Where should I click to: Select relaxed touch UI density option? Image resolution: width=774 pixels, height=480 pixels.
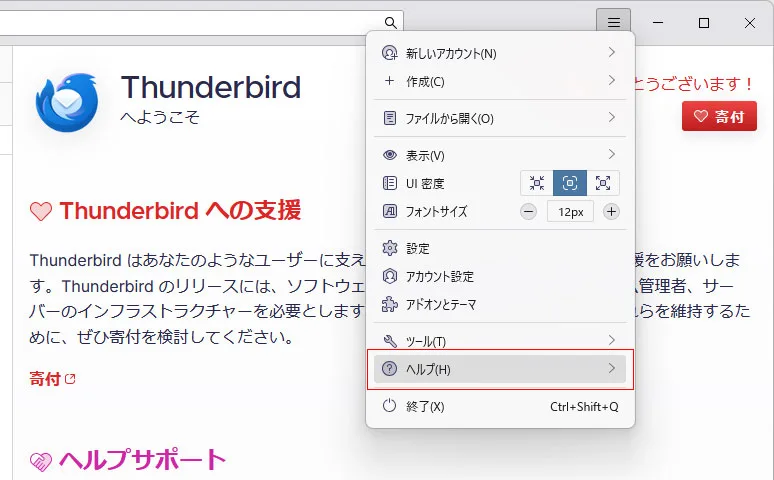click(x=603, y=183)
